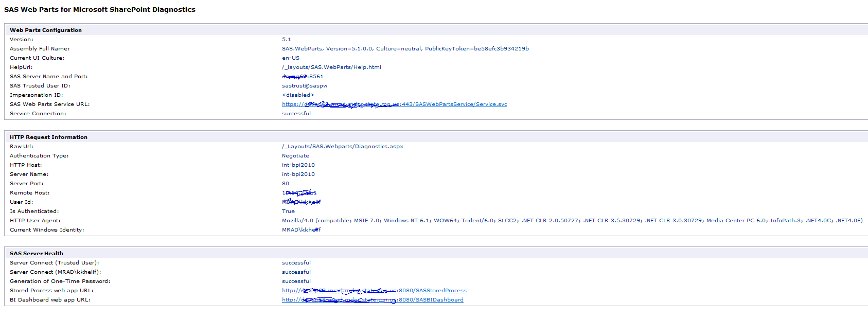The width and height of the screenshot is (868, 319).
Task: Select the HTTP User Agent string starting 'Mozilla/4.0'
Action: pos(572,221)
